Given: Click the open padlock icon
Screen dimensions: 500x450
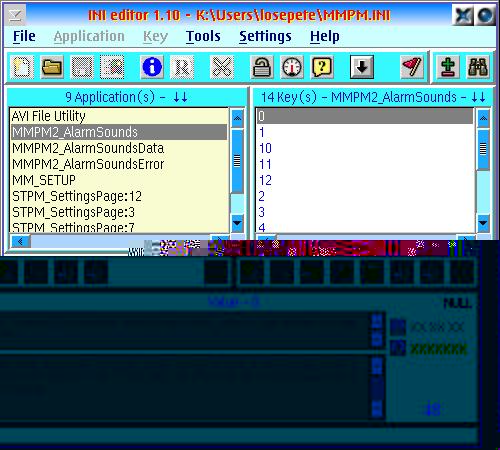Looking at the screenshot, I should tap(262, 67).
